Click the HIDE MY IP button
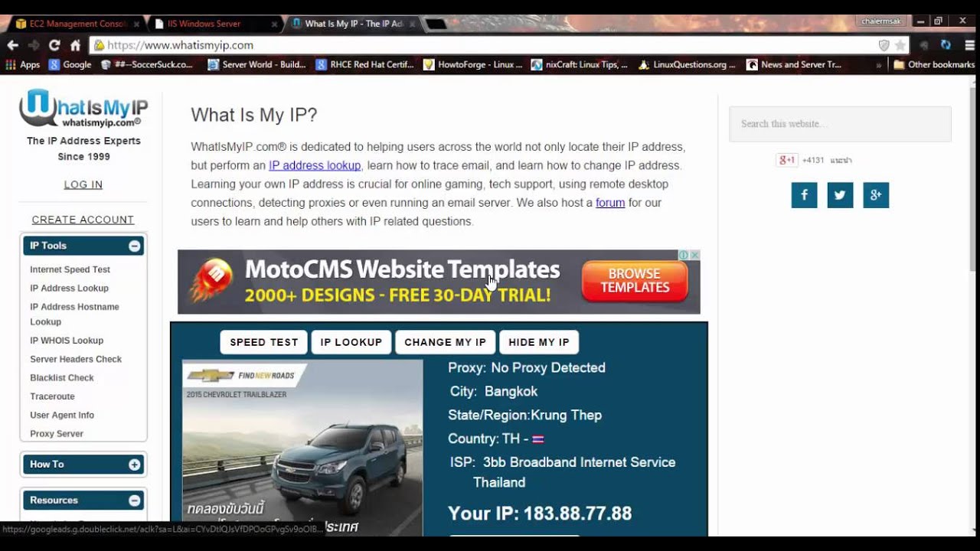The height and width of the screenshot is (551, 980). pyautogui.click(x=539, y=342)
